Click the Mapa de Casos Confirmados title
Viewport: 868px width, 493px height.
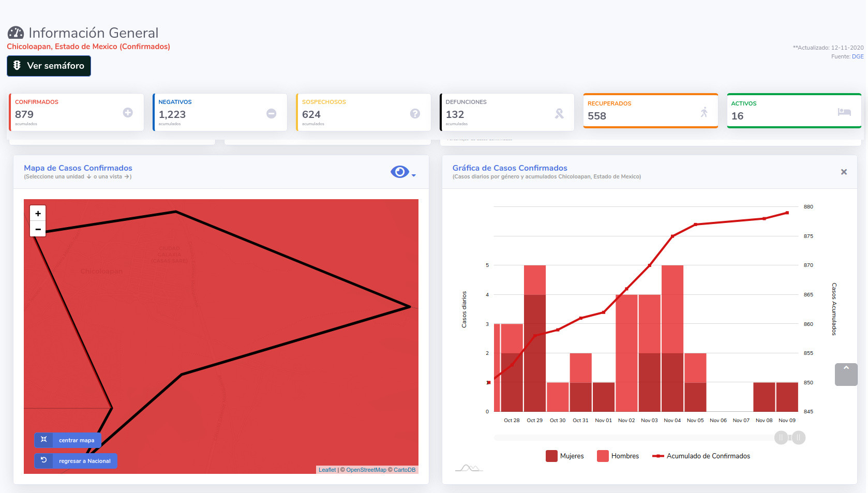pyautogui.click(x=78, y=168)
